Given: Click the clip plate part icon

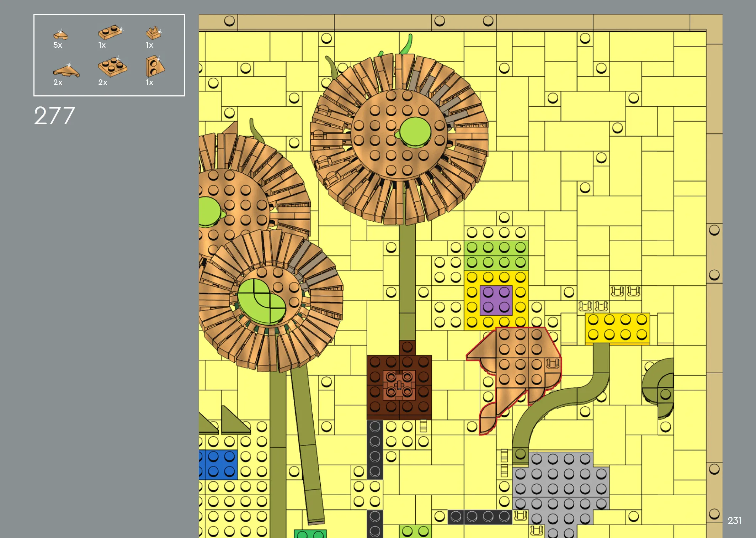Looking at the screenshot, I should click(x=153, y=33).
